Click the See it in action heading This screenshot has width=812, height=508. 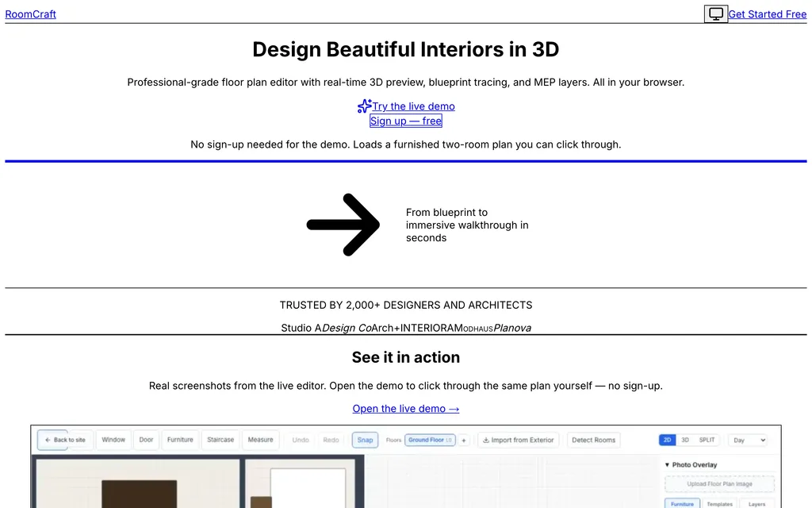406,357
